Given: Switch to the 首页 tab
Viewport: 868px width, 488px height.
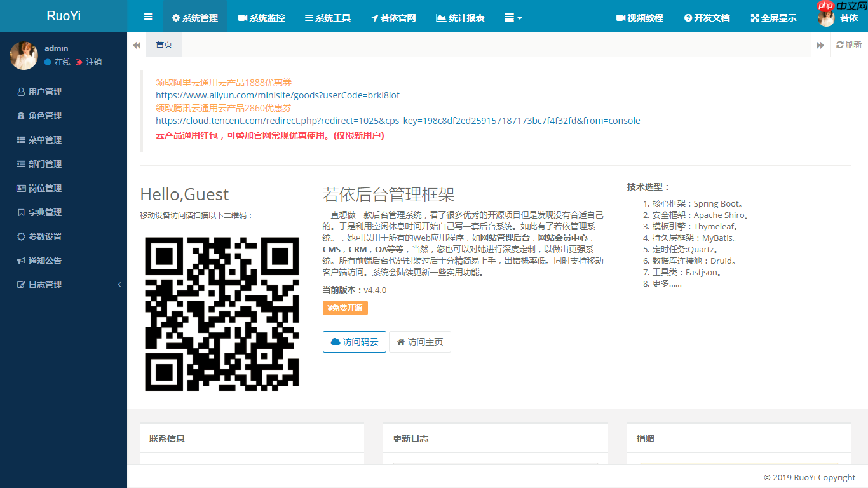Looking at the screenshot, I should point(164,44).
